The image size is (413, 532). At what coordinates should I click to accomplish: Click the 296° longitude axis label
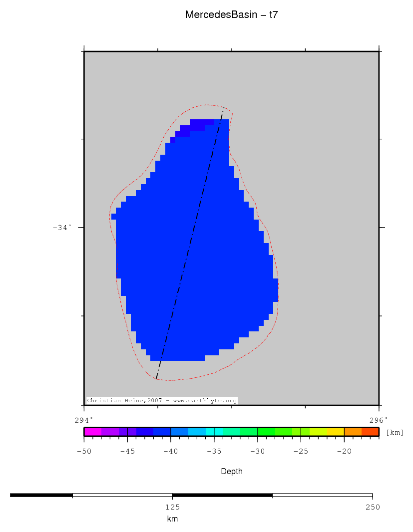379,419
